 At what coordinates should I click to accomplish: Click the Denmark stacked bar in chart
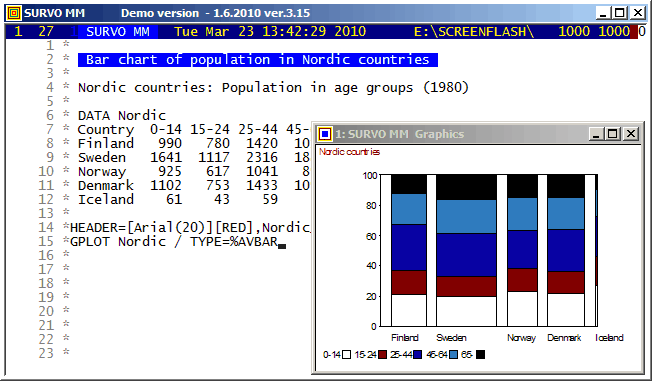click(566, 250)
